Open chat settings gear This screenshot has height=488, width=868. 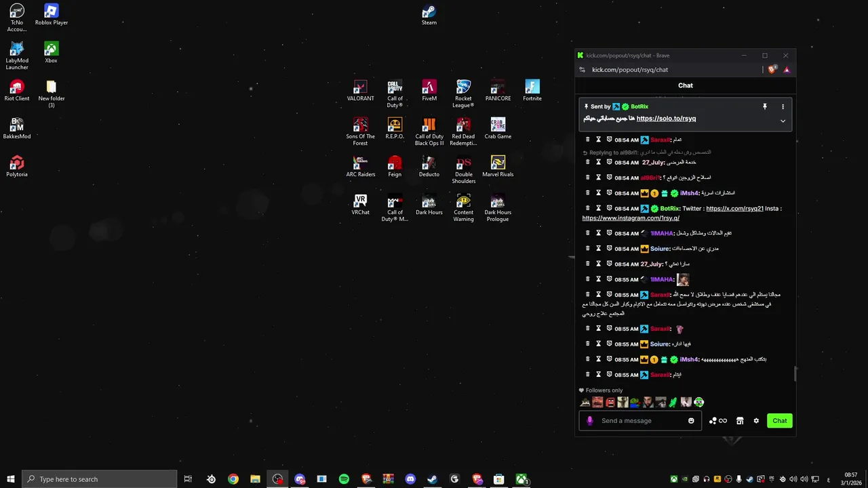click(756, 421)
